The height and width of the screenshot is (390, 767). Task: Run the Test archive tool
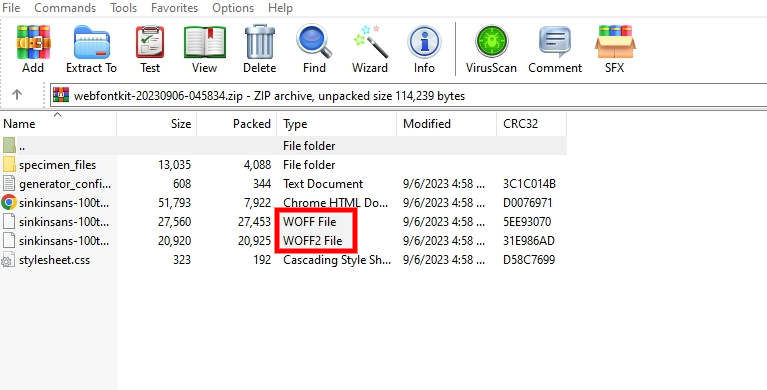coord(150,49)
